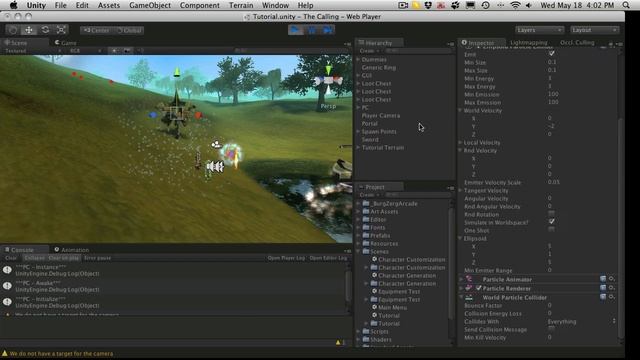This screenshot has height=360, width=640.
Task: Click the scene orientation gizmo
Action: (328, 81)
